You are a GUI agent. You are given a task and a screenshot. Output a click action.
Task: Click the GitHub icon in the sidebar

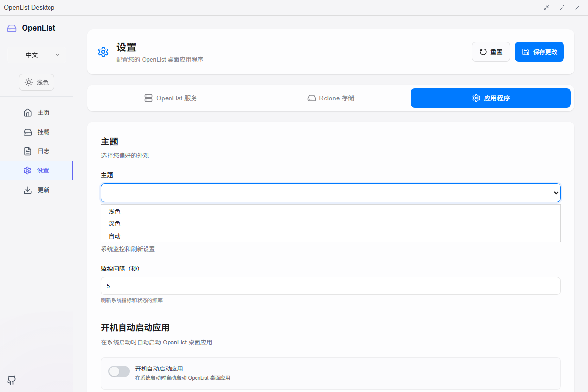[12, 380]
